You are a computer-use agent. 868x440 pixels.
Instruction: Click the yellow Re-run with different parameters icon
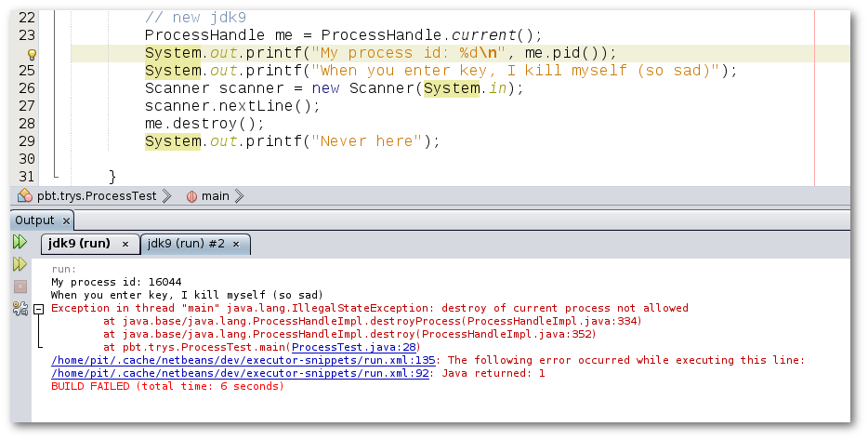click(x=20, y=264)
